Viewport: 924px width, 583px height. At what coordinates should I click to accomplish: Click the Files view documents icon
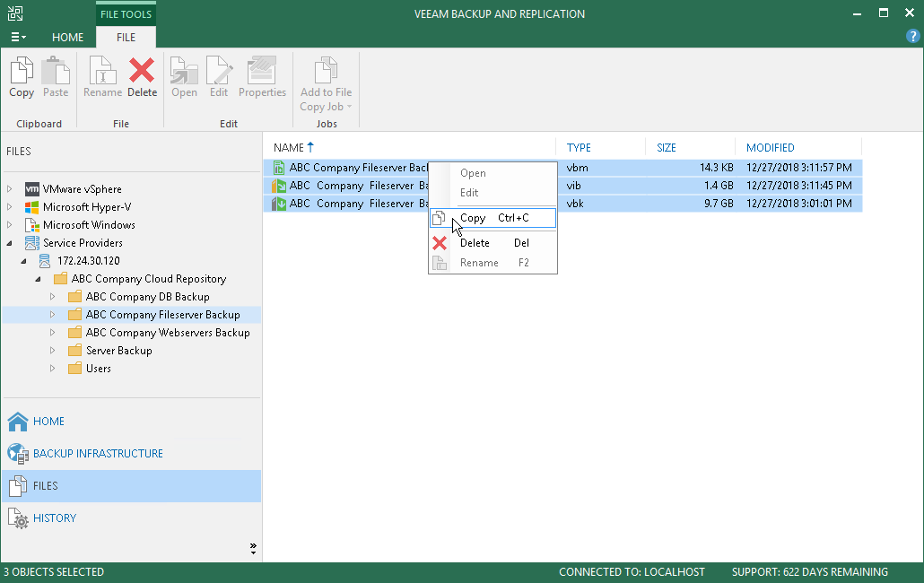tap(18, 486)
